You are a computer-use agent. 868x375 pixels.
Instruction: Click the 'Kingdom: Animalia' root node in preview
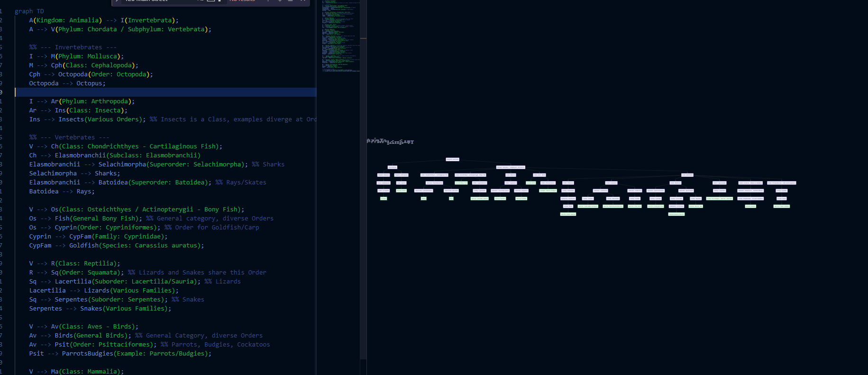(453, 159)
